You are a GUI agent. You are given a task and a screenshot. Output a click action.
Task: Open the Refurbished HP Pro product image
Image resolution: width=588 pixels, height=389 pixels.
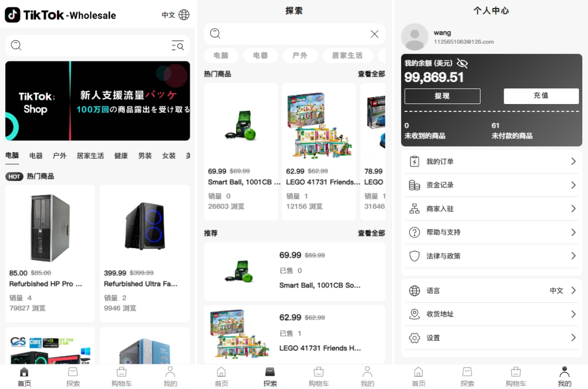coord(50,228)
